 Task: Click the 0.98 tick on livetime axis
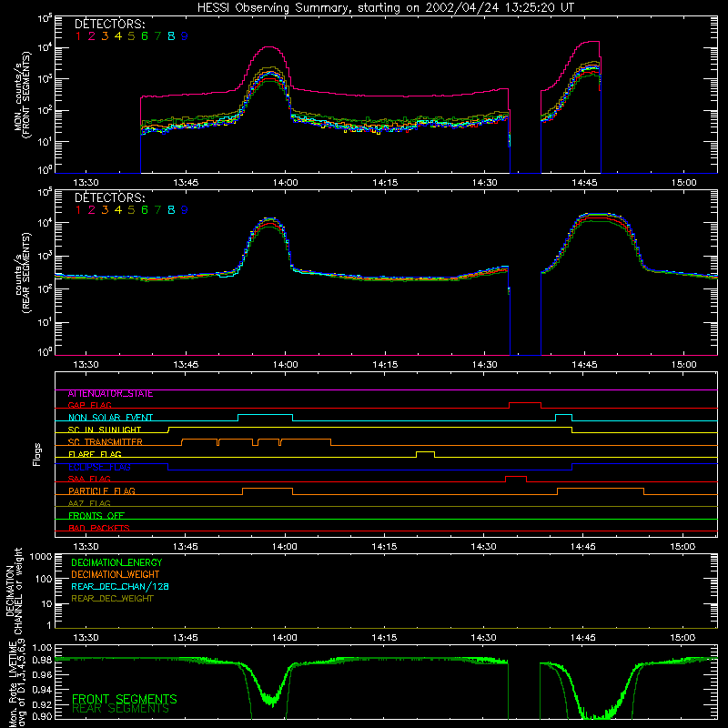(42, 659)
